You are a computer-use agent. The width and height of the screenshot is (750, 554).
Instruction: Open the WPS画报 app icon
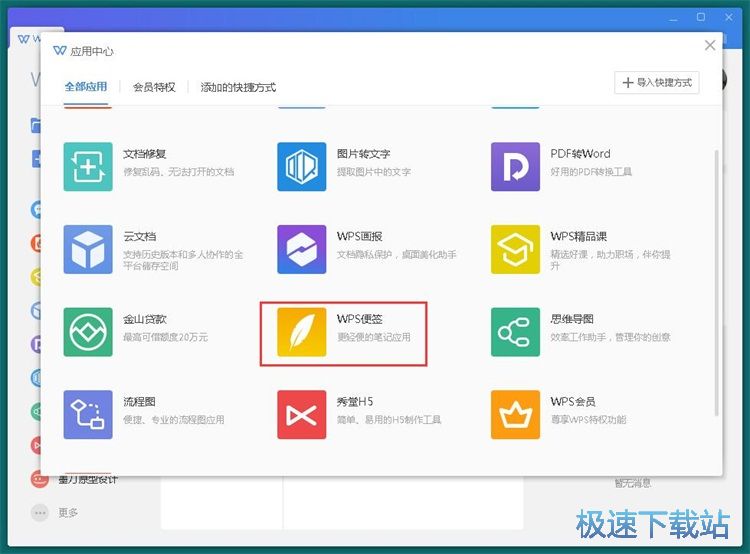click(x=302, y=249)
